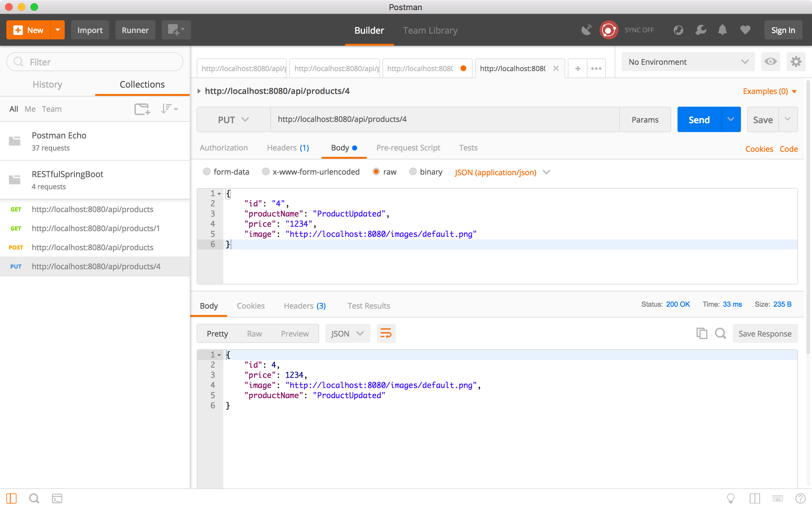
Task: Select the form-data radio button
Action: click(x=207, y=172)
